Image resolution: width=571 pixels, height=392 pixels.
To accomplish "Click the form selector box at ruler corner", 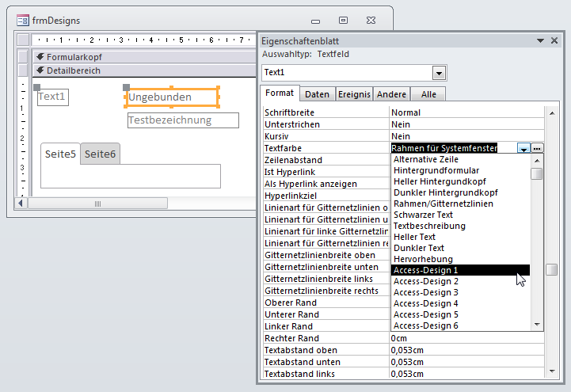I will (22, 40).
